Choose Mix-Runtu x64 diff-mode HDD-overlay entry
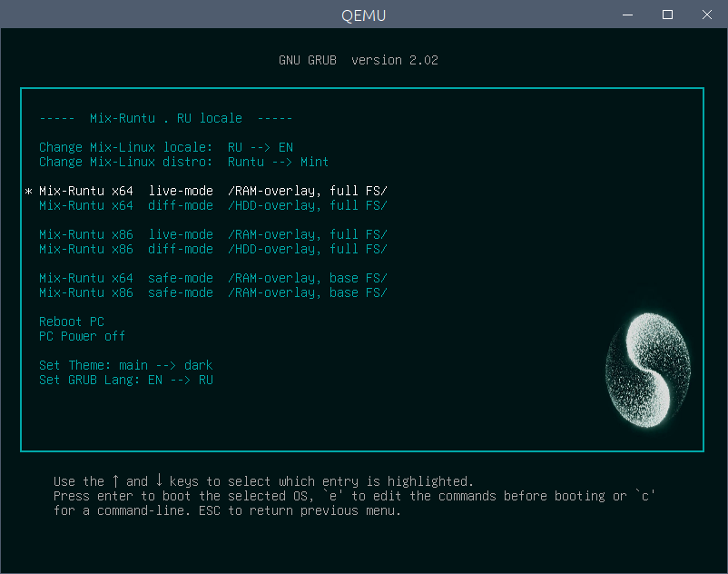The image size is (728, 574). click(212, 205)
